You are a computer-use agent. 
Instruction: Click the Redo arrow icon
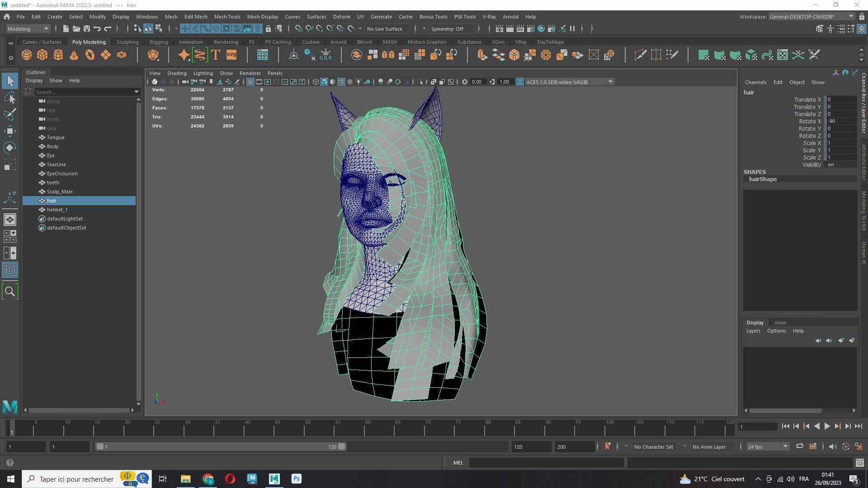tap(108, 28)
